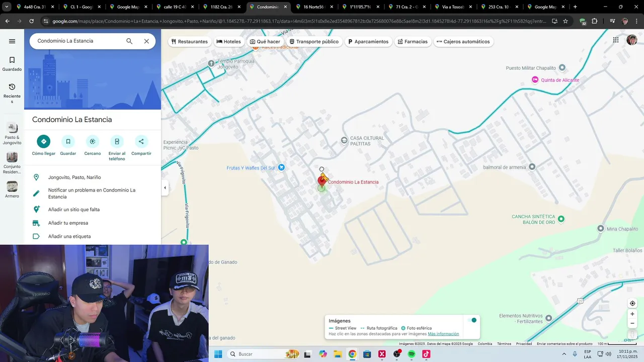Image resolution: width=644 pixels, height=362 pixels.
Task: Share location with Compartir button
Action: 141,146
